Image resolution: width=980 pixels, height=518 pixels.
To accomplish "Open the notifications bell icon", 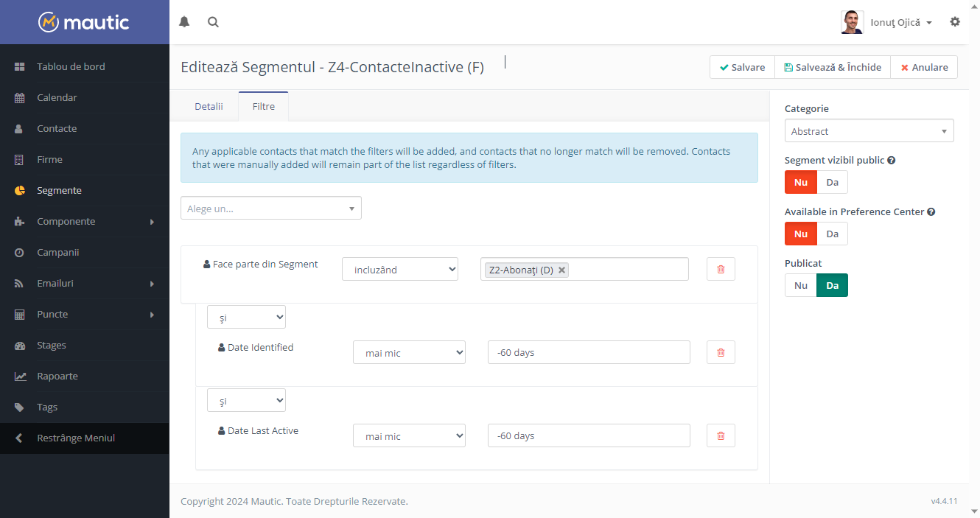I will [x=184, y=22].
